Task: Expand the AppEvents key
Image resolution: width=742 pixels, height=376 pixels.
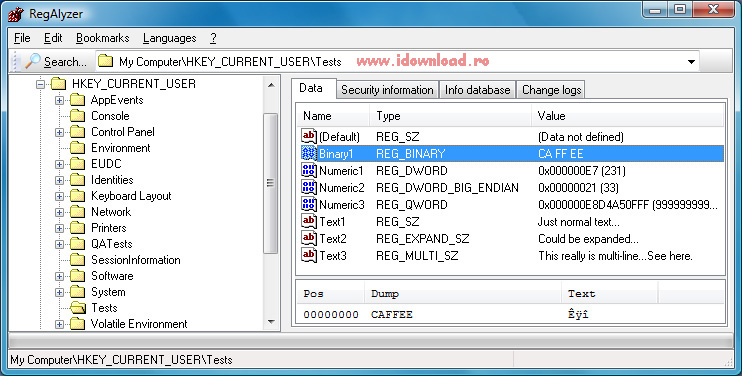Action: [60, 100]
